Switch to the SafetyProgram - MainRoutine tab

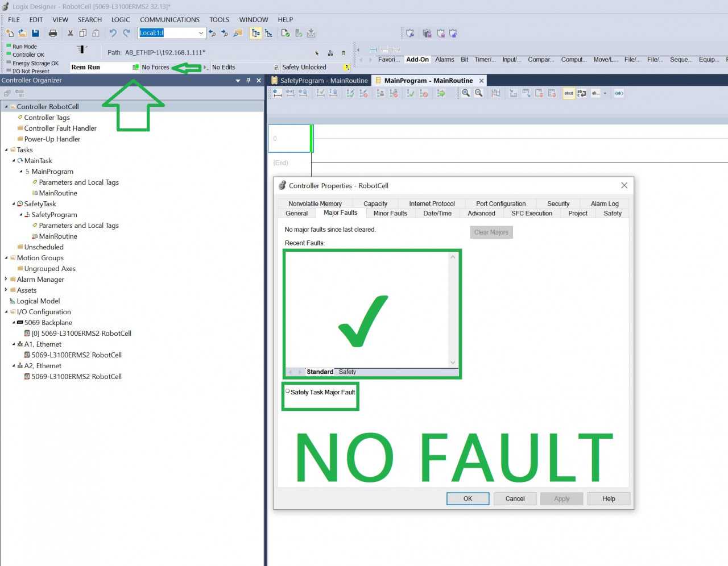320,81
